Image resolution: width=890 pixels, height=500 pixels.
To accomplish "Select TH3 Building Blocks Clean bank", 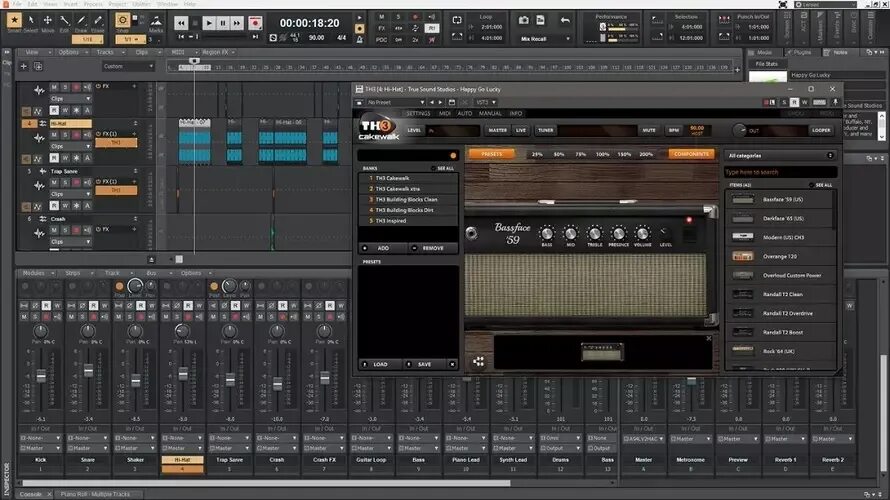I will pyautogui.click(x=408, y=200).
